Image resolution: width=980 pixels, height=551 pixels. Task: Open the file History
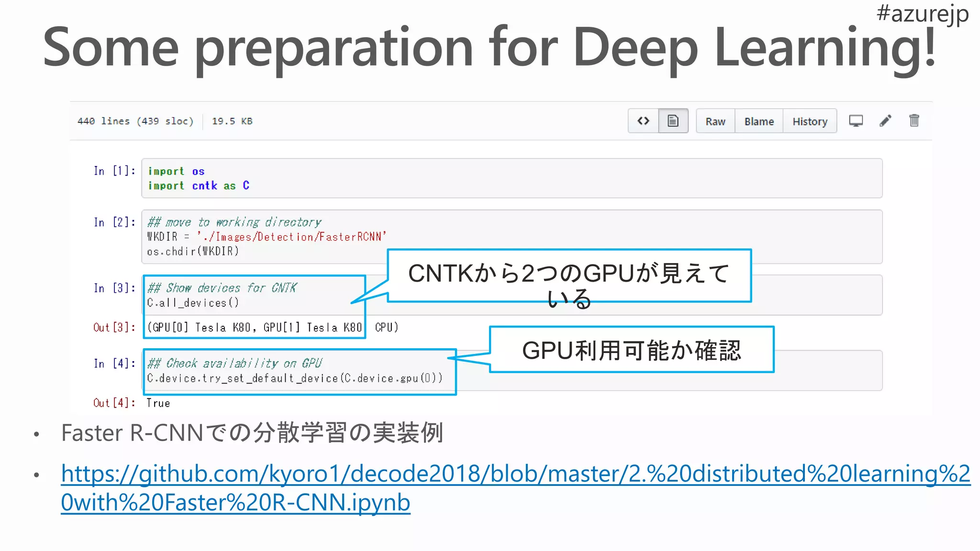[810, 121]
